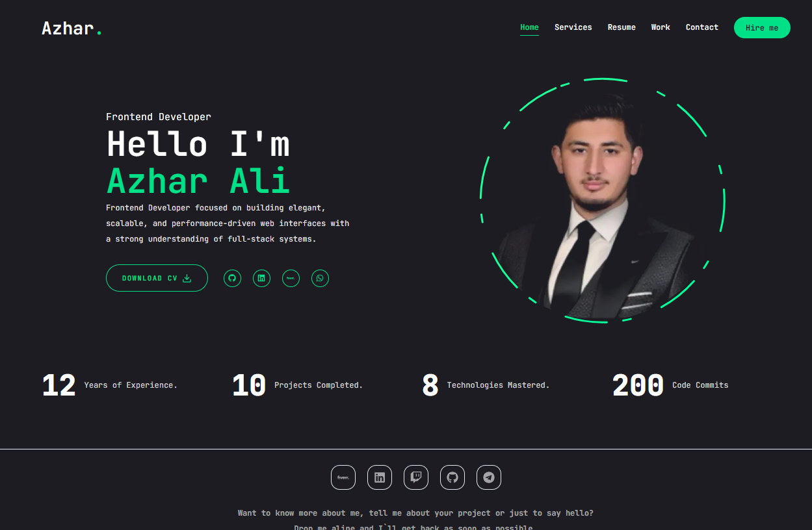Open the green WhatsApp circle icon
The image size is (812, 530).
pyautogui.click(x=320, y=278)
